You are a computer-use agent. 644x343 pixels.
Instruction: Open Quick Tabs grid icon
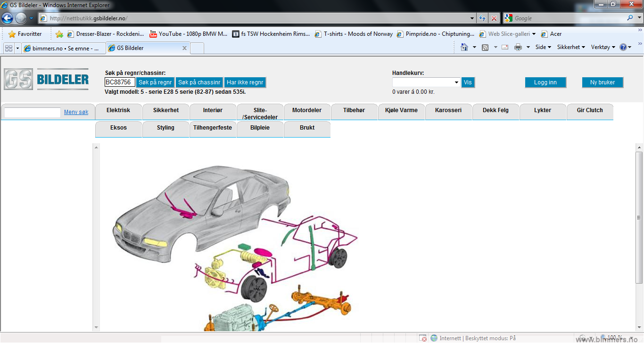[x=8, y=48]
